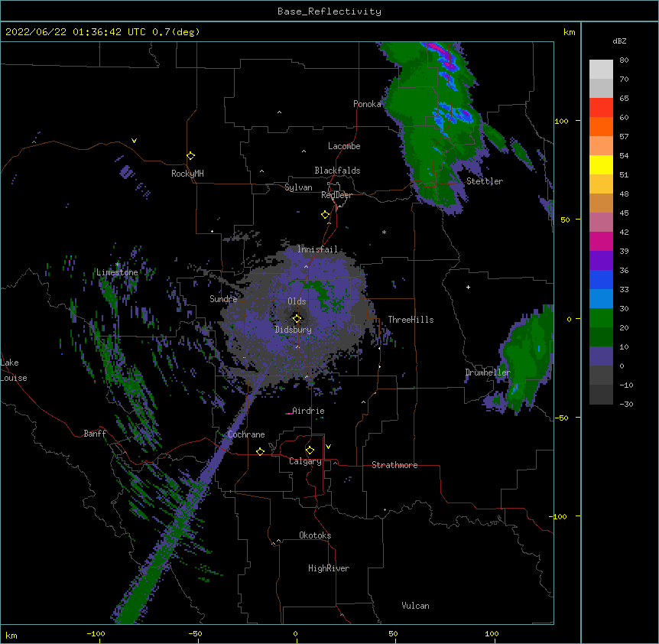This screenshot has height=644, width=659.
Task: Pick the bright yellow 51 dBZ legend swatch
Action: pyautogui.click(x=601, y=164)
